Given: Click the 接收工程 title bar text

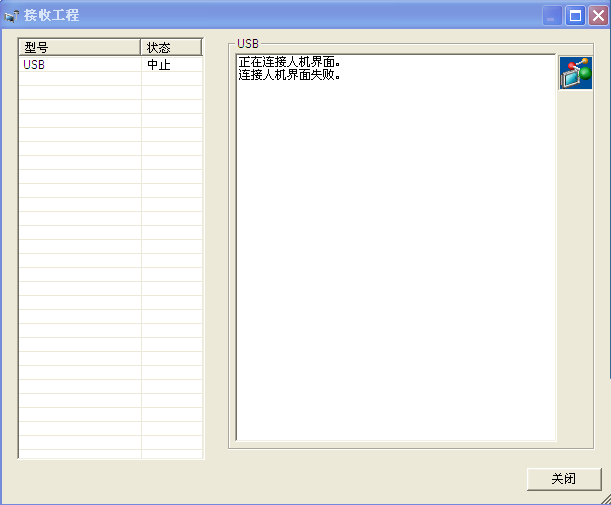Looking at the screenshot, I should coord(52,16).
